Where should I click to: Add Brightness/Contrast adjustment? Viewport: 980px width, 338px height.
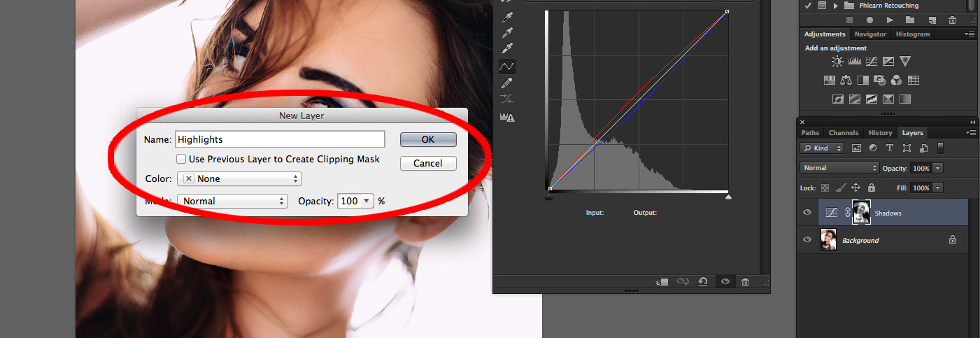(837, 62)
